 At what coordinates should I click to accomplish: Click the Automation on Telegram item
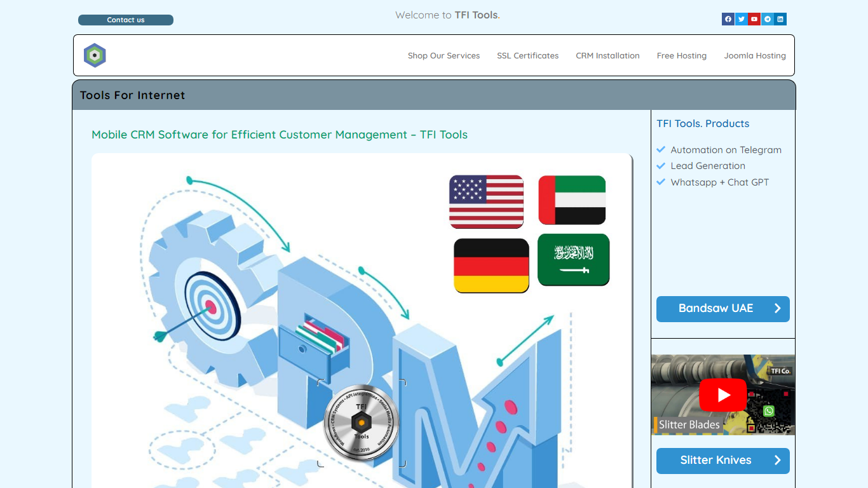pos(726,150)
